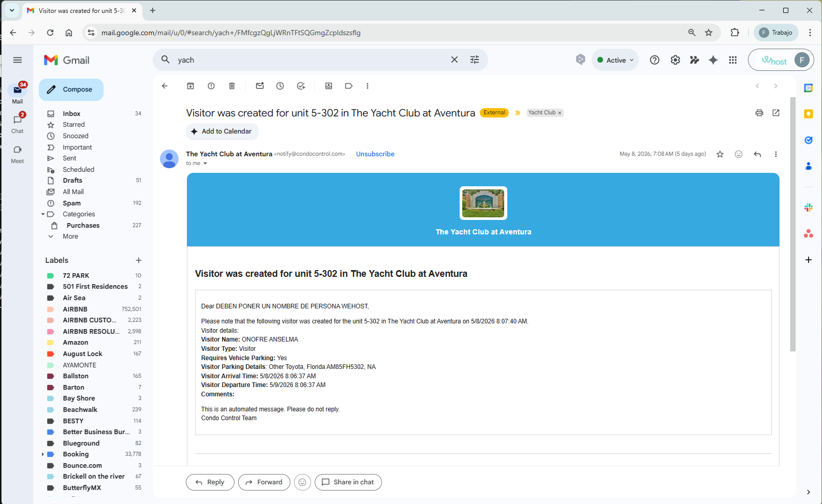Get more add-ons plus icon
Screen dimensions: 822x504
coord(809,260)
